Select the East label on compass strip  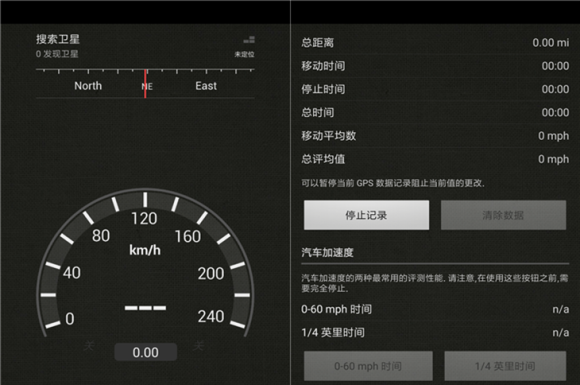click(206, 86)
